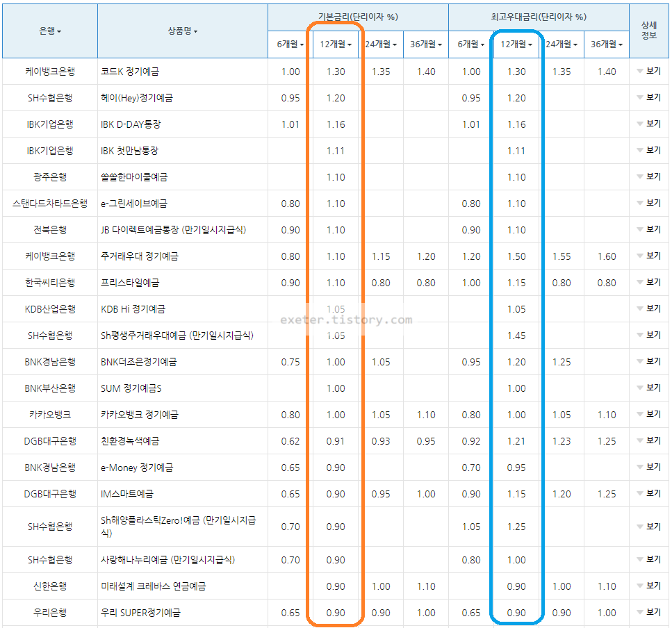Open 보기 details for IBK 첫만남통장

pos(649,150)
